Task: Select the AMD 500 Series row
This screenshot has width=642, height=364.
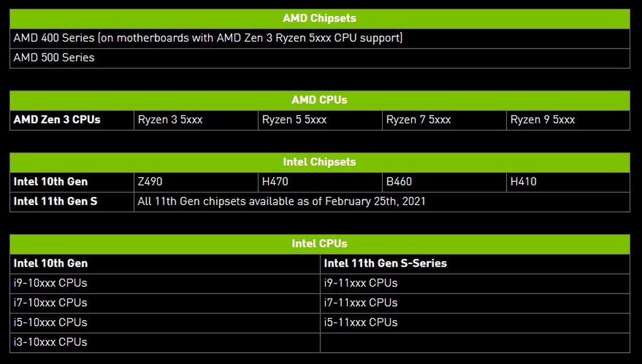Action: [54, 58]
